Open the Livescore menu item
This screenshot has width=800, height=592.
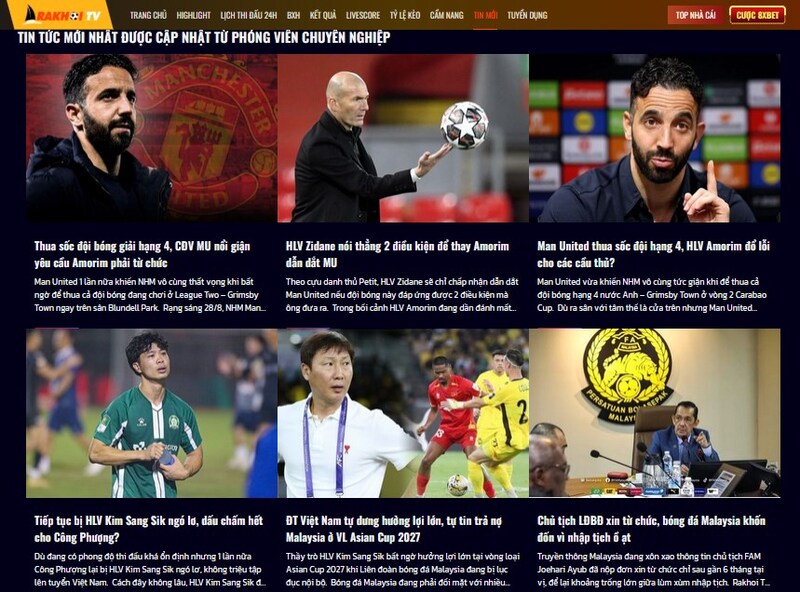coord(363,15)
